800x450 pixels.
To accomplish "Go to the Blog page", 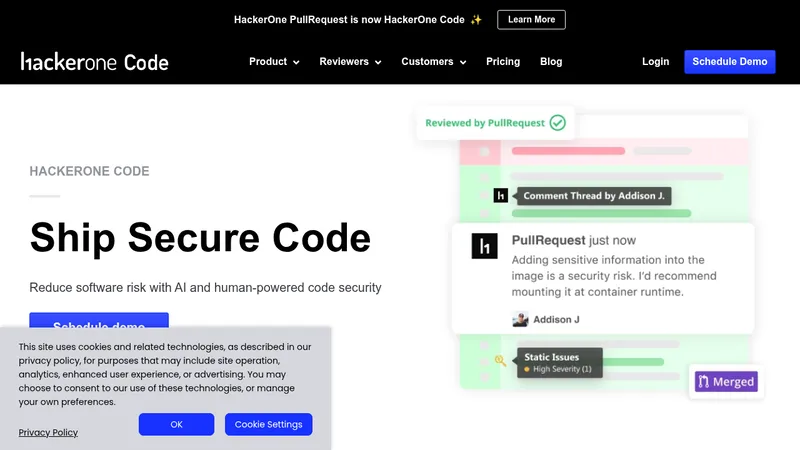I will coord(551,62).
